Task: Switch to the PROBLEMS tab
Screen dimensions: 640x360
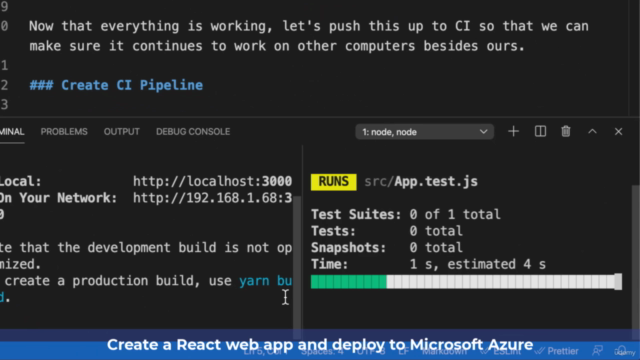Action: click(x=64, y=132)
